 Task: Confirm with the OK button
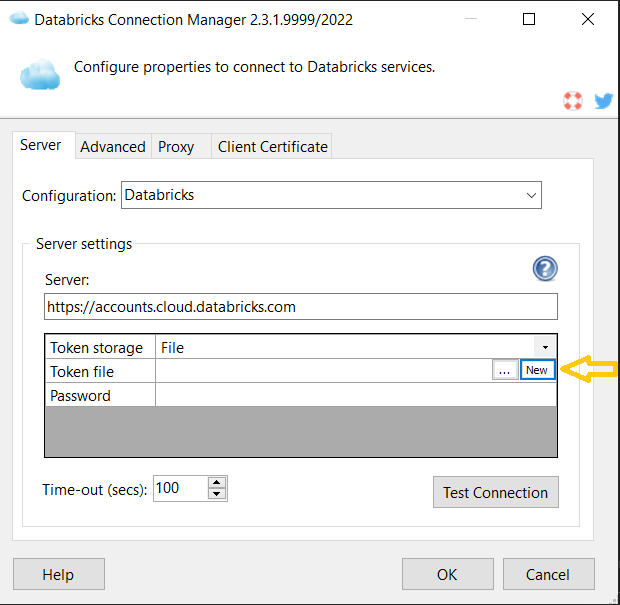click(448, 574)
